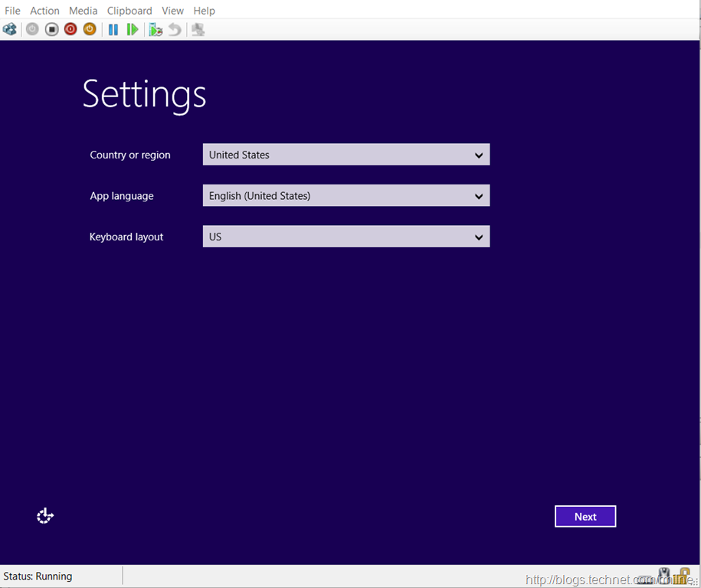
Task: Create a checkpoint using the toolbar icon
Action: click(156, 30)
